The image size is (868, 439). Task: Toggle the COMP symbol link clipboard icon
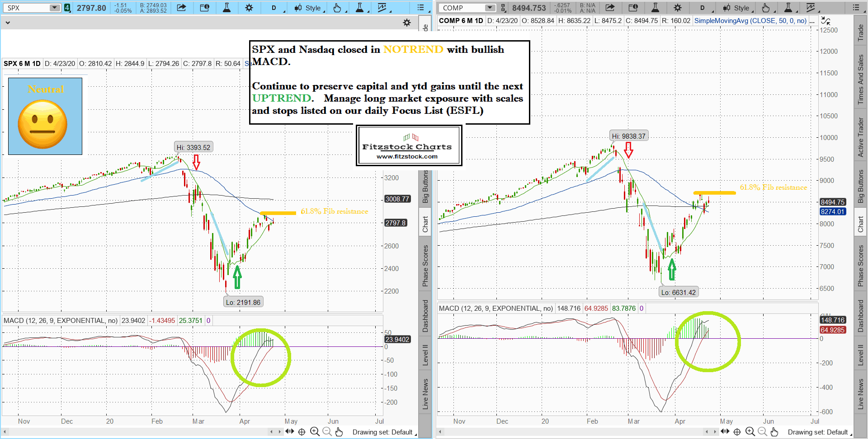point(503,8)
